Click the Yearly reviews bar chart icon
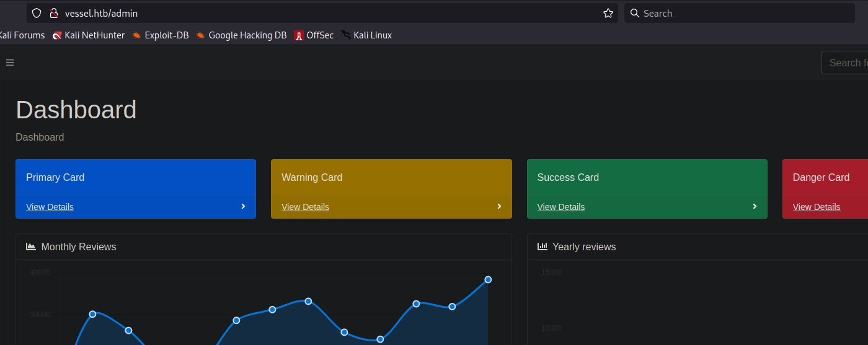The height and width of the screenshot is (345, 868). click(x=542, y=247)
